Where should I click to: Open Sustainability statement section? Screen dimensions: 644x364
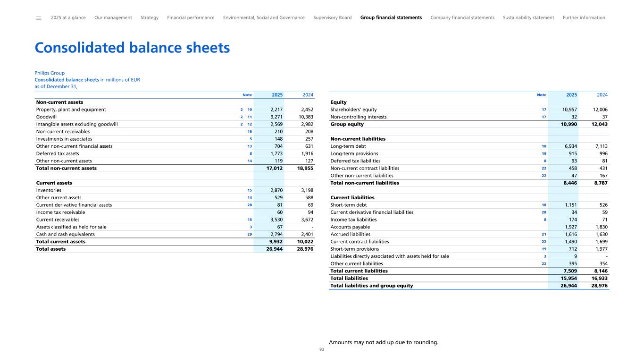(x=528, y=18)
